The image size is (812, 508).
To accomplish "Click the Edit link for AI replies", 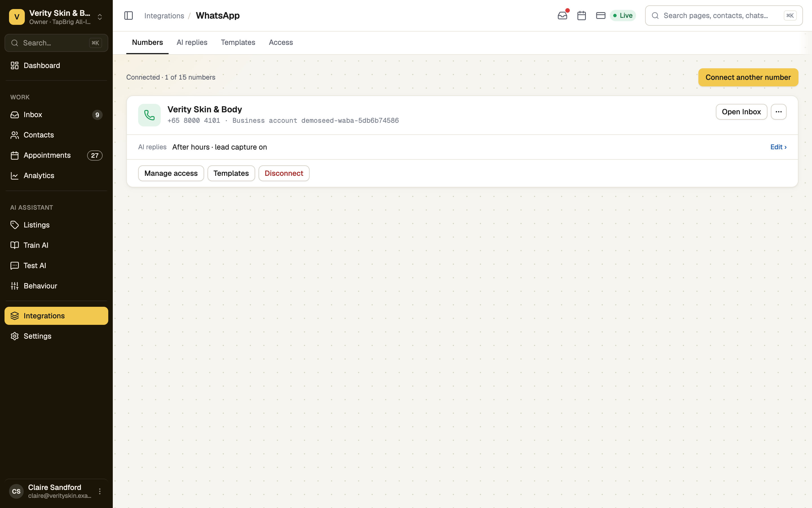I will [778, 147].
